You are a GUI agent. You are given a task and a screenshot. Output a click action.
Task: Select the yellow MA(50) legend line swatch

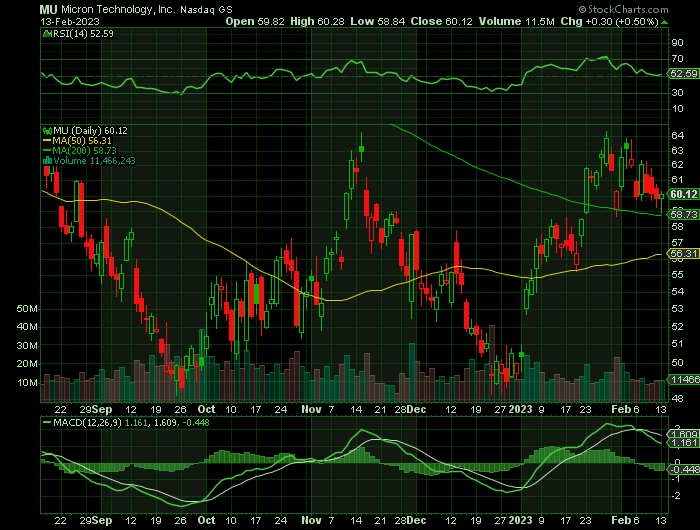pyautogui.click(x=44, y=141)
